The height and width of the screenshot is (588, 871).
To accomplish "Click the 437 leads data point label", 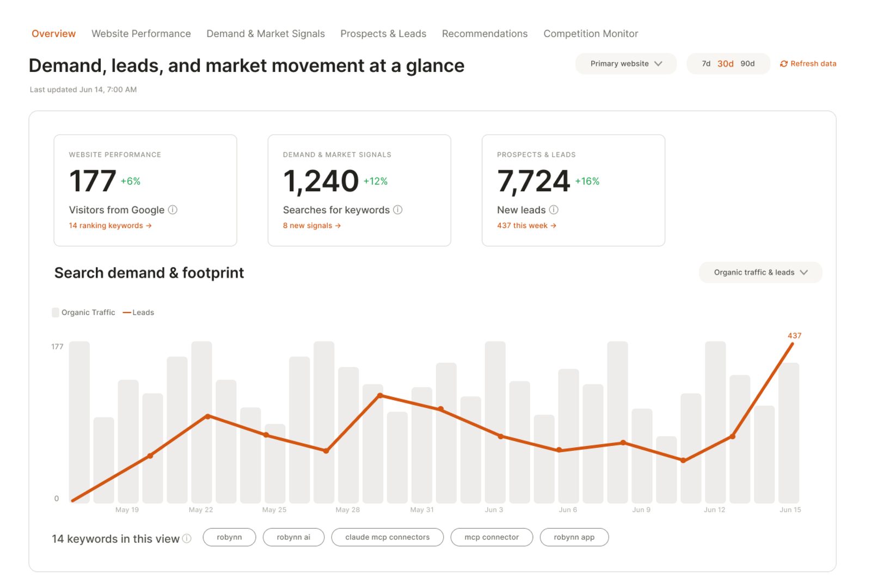I will coord(794,336).
